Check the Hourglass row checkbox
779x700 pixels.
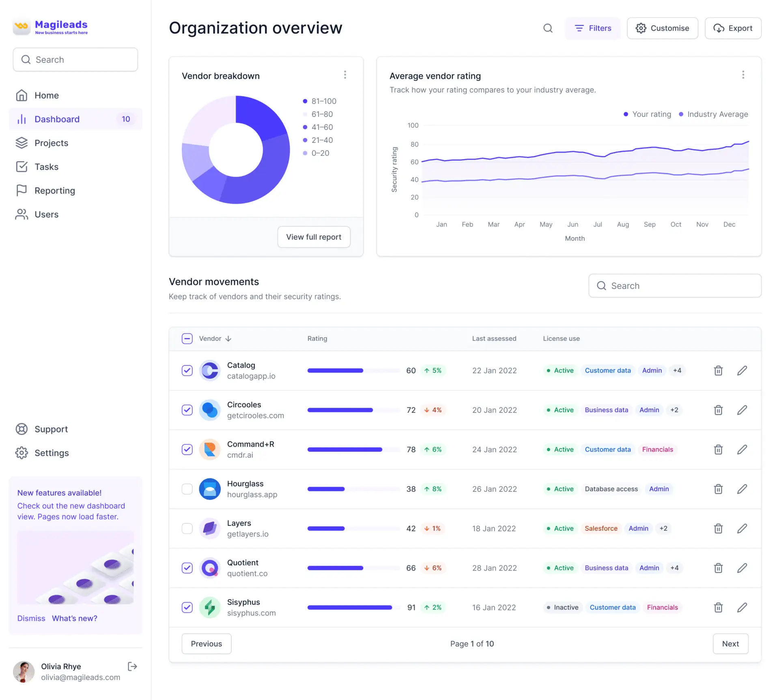pos(187,489)
